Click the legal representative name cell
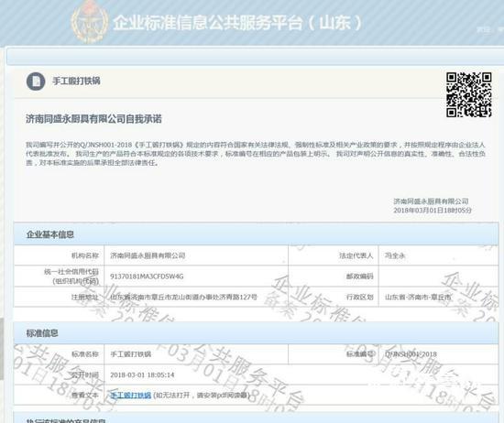Screen dimensions: 504x423 pyautogui.click(x=438, y=255)
